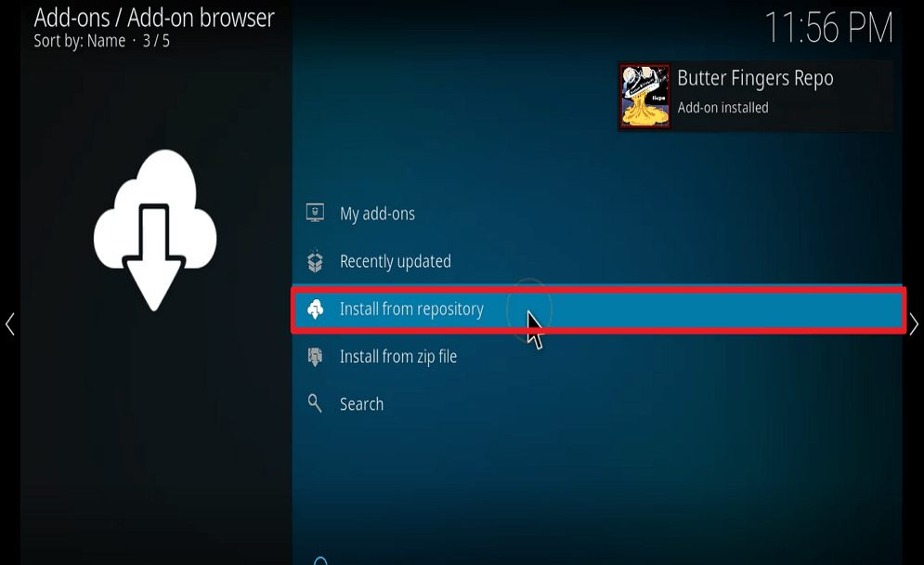Select Install from repository
The image size is (924, 565).
[597, 309]
